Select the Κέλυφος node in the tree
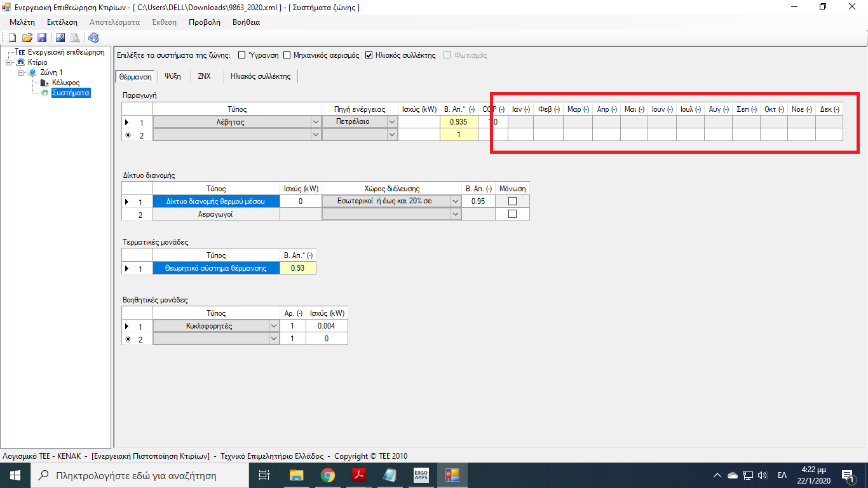 pos(65,83)
